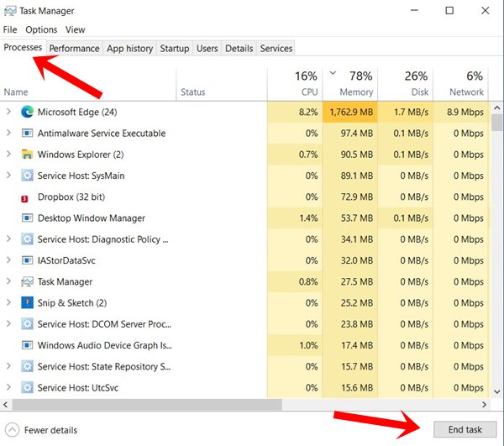Sort by the Memory column header
The width and height of the screenshot is (504, 446).
[x=350, y=84]
